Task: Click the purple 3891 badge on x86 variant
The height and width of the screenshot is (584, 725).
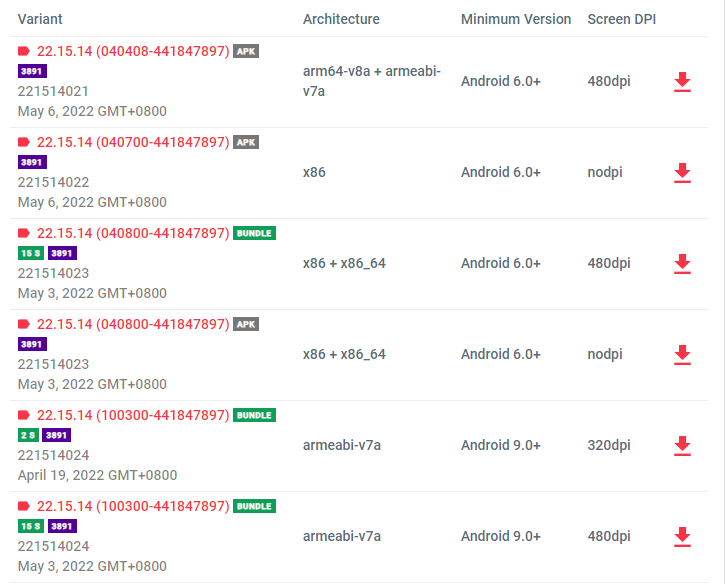Action: [x=32, y=162]
